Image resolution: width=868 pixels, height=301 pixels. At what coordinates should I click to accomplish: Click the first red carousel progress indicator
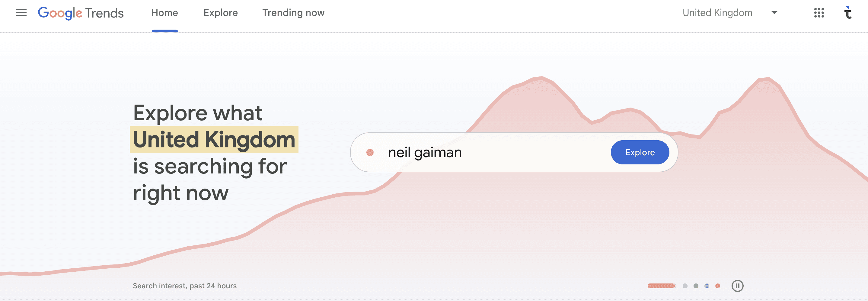662,286
